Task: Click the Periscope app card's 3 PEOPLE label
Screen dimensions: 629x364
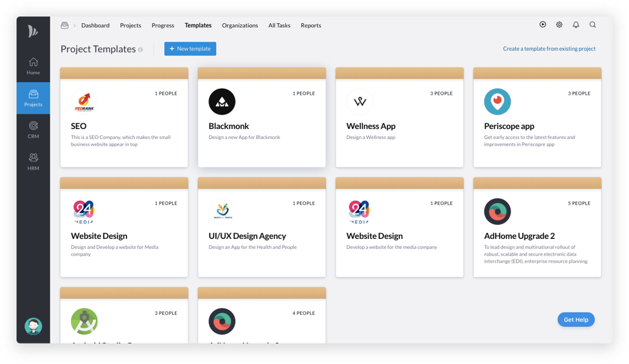Action: [579, 93]
